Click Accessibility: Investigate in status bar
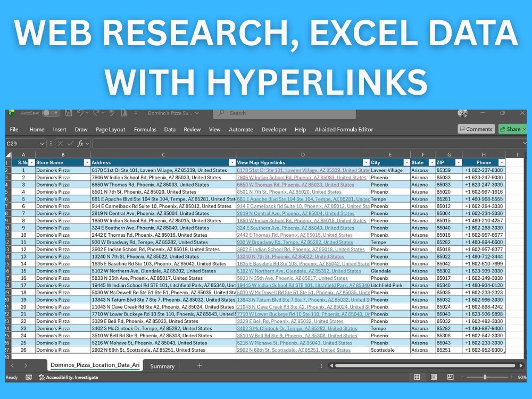The image size is (532, 399). [68, 377]
